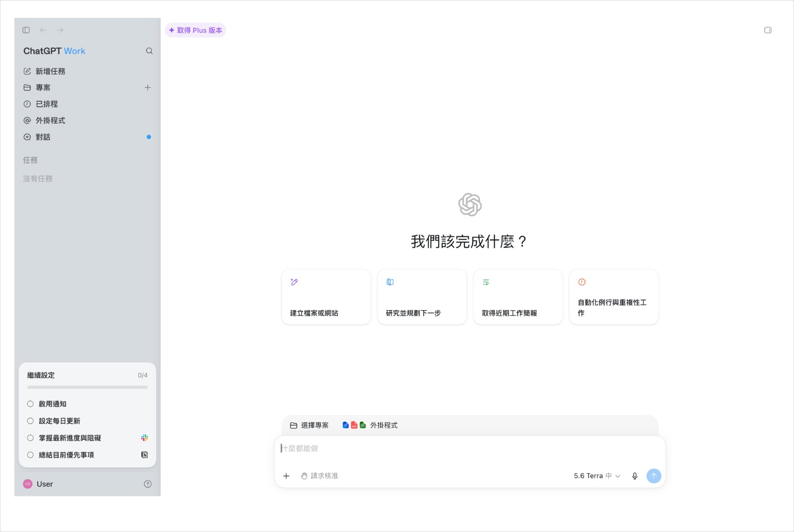Click the clock icon on 自動化例行 card
This screenshot has height=532, width=794.
[x=582, y=282]
